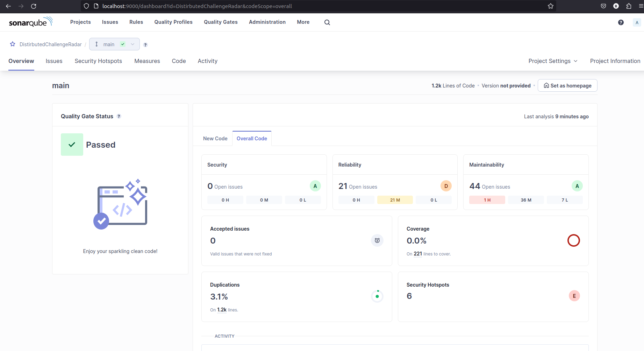Open Project Settings dropdown

553,61
